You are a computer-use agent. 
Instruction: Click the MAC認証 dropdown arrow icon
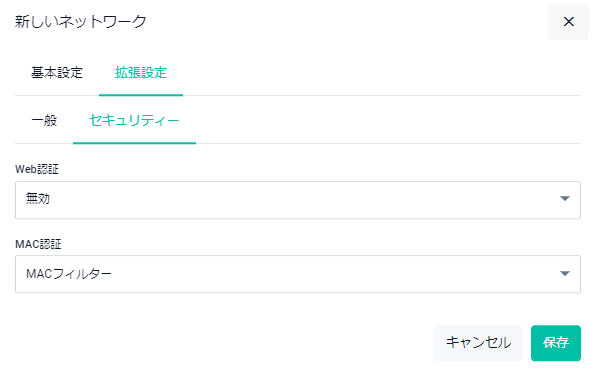pos(565,273)
